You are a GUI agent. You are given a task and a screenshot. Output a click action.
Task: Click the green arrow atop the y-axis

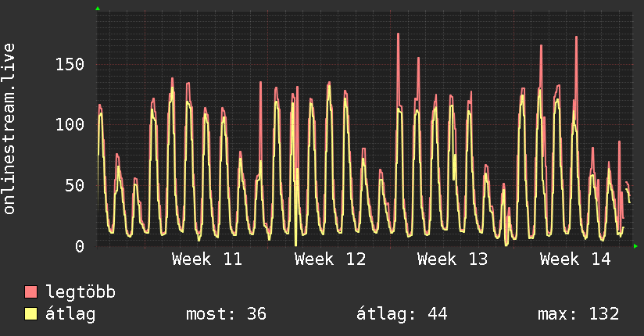tap(98, 9)
